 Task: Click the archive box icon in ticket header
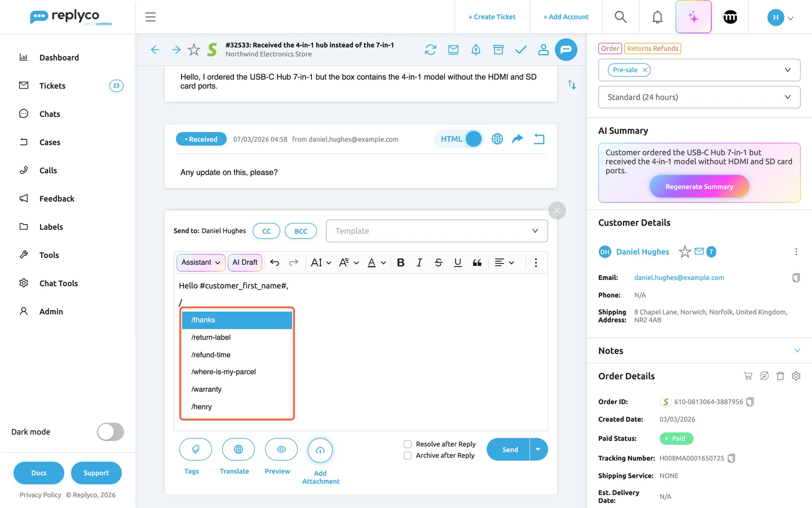coord(498,50)
